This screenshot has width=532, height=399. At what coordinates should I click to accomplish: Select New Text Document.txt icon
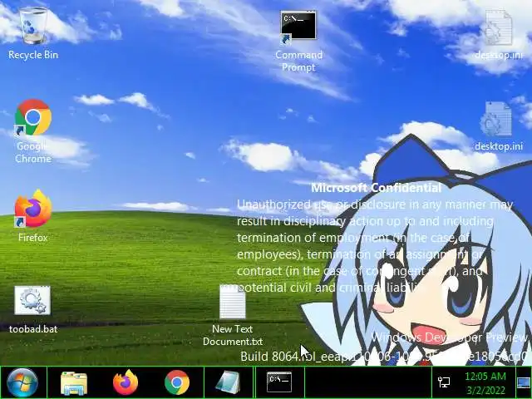[x=233, y=301]
